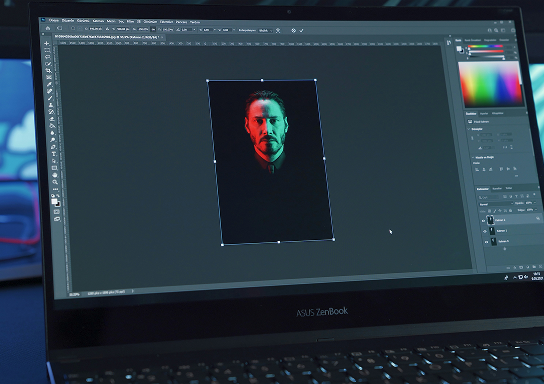Select the Eyedropper tool
This screenshot has height=384, width=544.
(x=50, y=84)
